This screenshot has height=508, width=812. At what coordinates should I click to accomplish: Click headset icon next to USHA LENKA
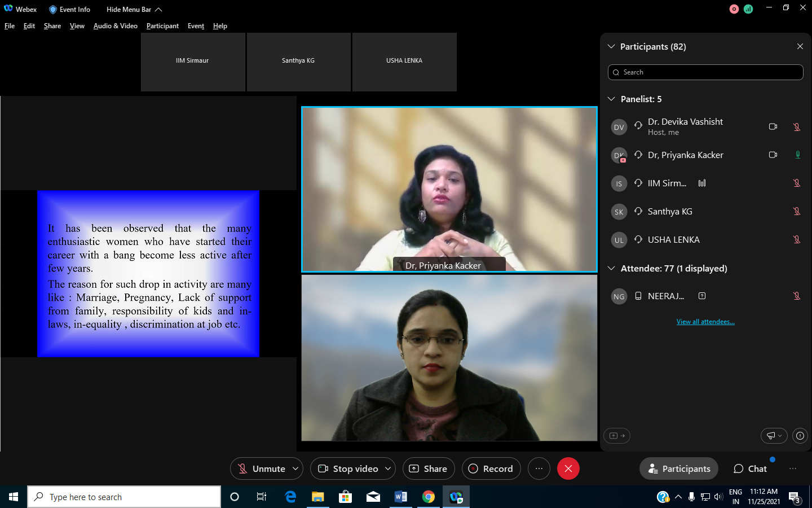638,239
